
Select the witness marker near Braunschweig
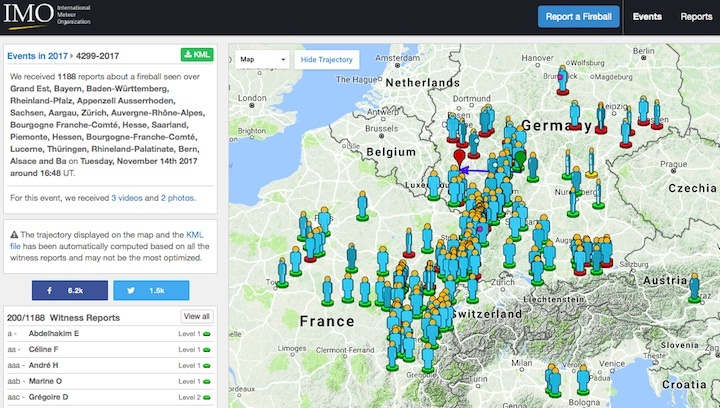coord(563,78)
